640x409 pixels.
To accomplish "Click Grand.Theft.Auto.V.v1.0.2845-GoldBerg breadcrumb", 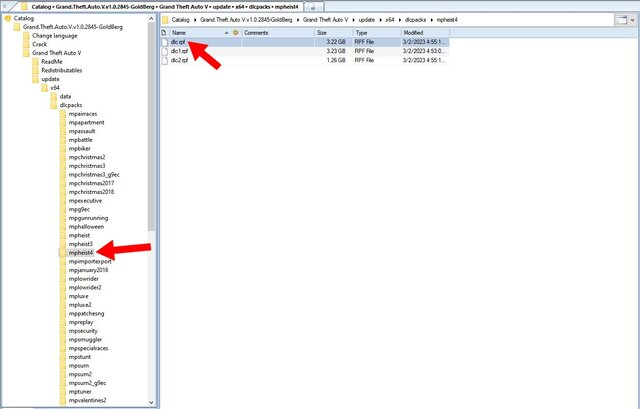I will [x=246, y=20].
